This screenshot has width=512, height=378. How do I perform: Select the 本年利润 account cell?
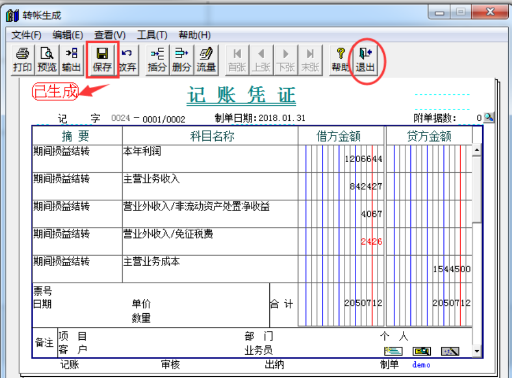(x=210, y=159)
